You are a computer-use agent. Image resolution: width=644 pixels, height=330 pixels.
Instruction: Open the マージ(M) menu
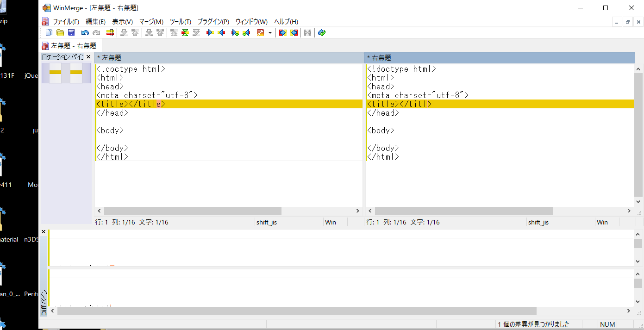point(151,22)
